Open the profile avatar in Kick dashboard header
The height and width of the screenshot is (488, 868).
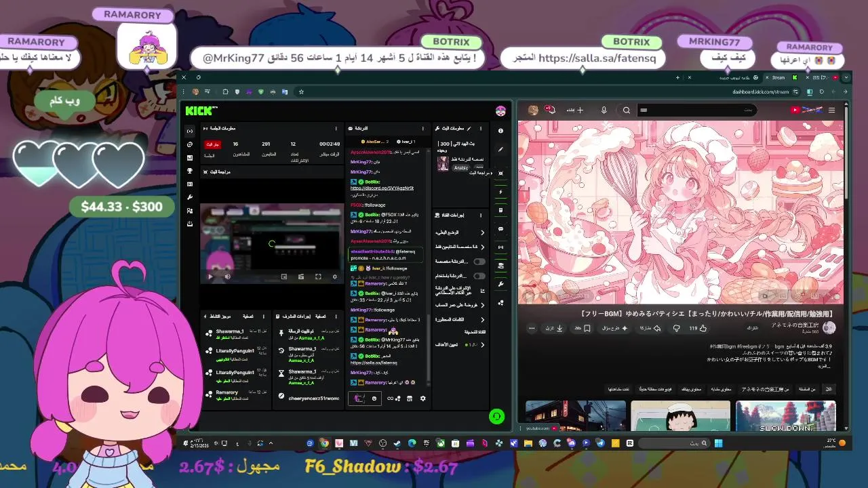[500, 111]
